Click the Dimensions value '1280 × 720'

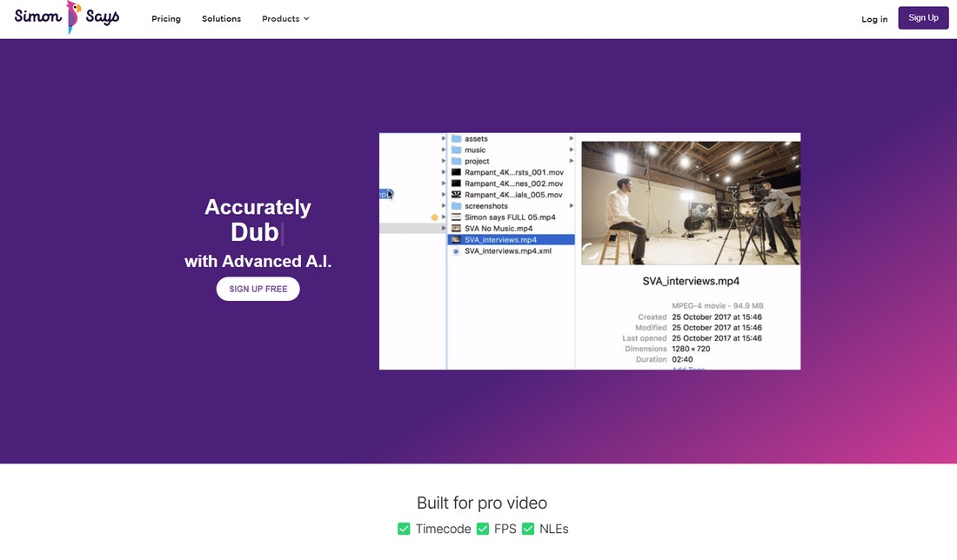pos(691,349)
